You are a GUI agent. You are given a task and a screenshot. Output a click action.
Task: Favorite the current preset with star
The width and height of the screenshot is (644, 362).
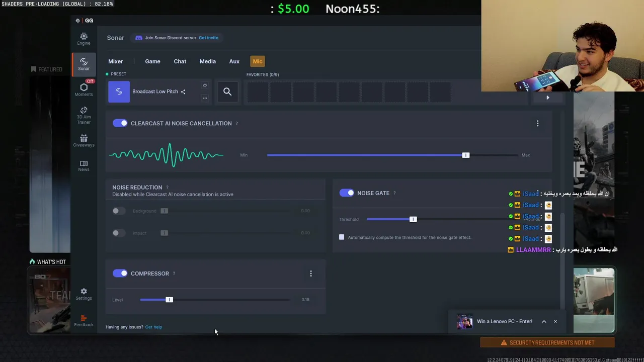(x=205, y=85)
